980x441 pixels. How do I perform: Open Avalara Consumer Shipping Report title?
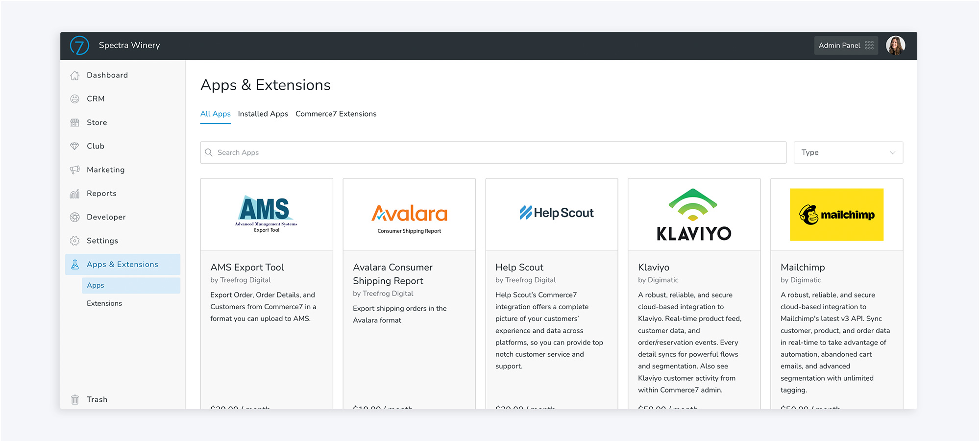pyautogui.click(x=392, y=274)
